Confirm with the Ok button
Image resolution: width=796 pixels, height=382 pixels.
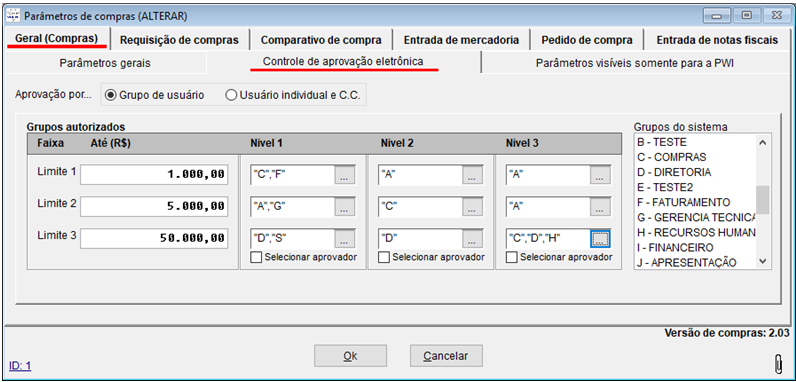350,356
